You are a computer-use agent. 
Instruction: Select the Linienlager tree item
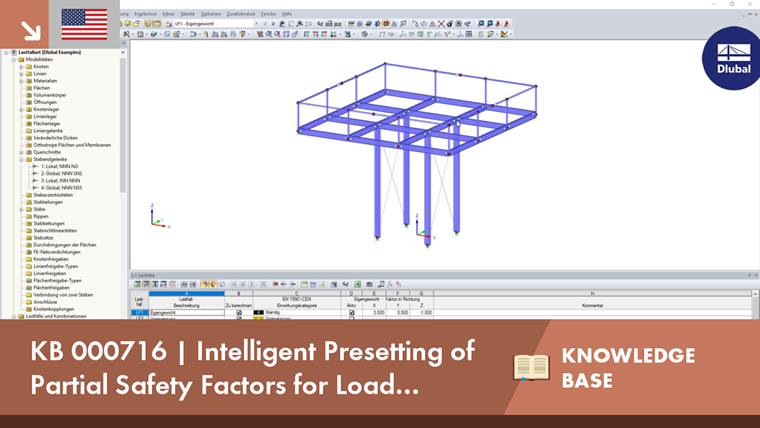tap(45, 116)
